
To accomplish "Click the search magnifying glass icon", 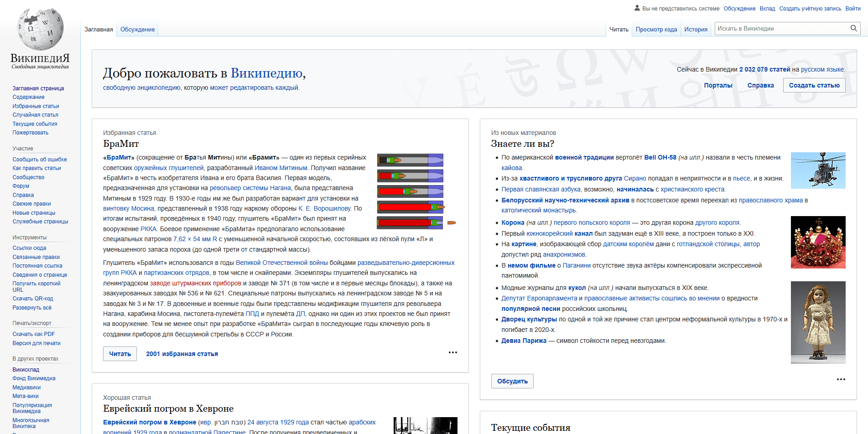I will point(854,28).
